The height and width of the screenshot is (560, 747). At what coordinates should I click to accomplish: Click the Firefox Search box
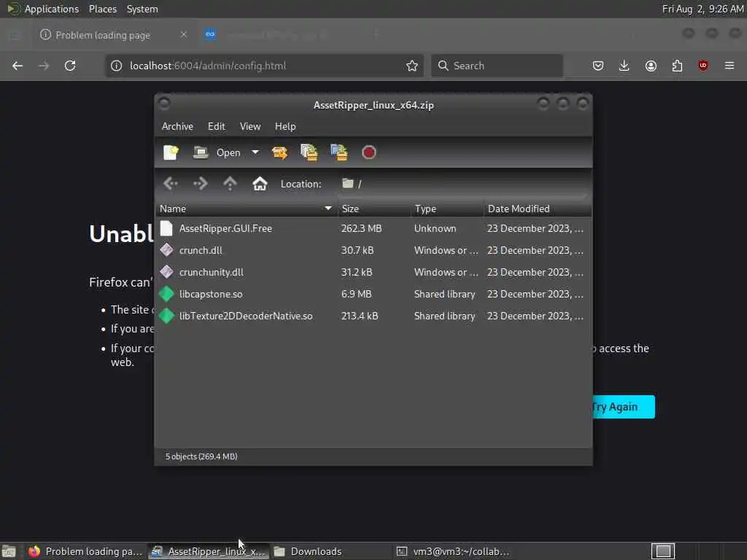[x=497, y=66]
